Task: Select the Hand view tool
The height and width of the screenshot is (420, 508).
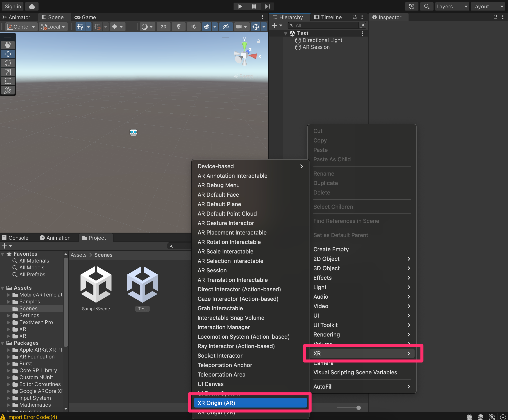Action: tap(8, 45)
